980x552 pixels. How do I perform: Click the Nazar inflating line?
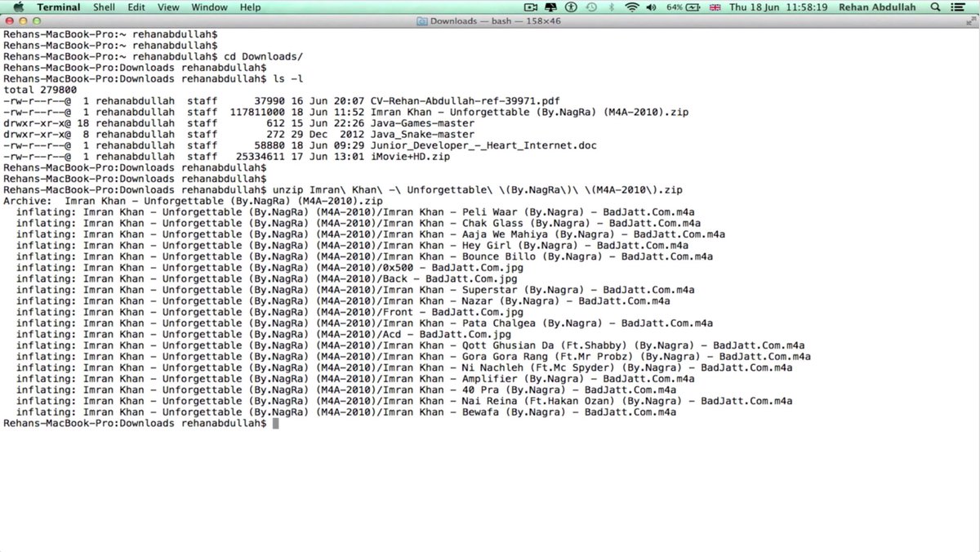point(343,300)
